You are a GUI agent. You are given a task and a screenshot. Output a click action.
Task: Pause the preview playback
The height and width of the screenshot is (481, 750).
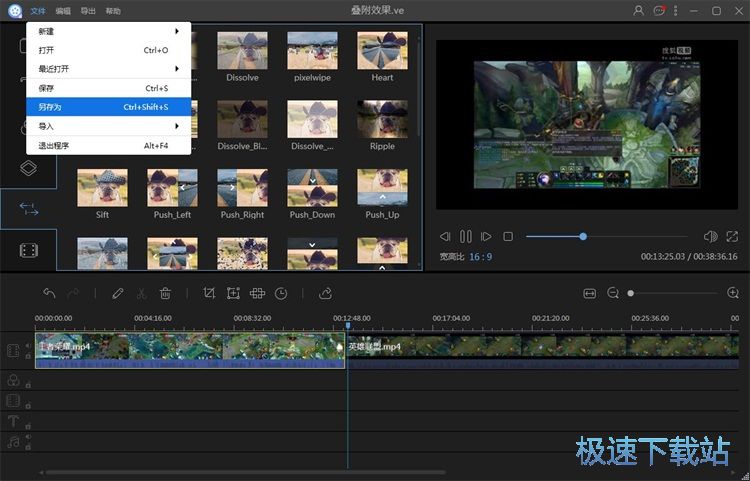pos(465,236)
